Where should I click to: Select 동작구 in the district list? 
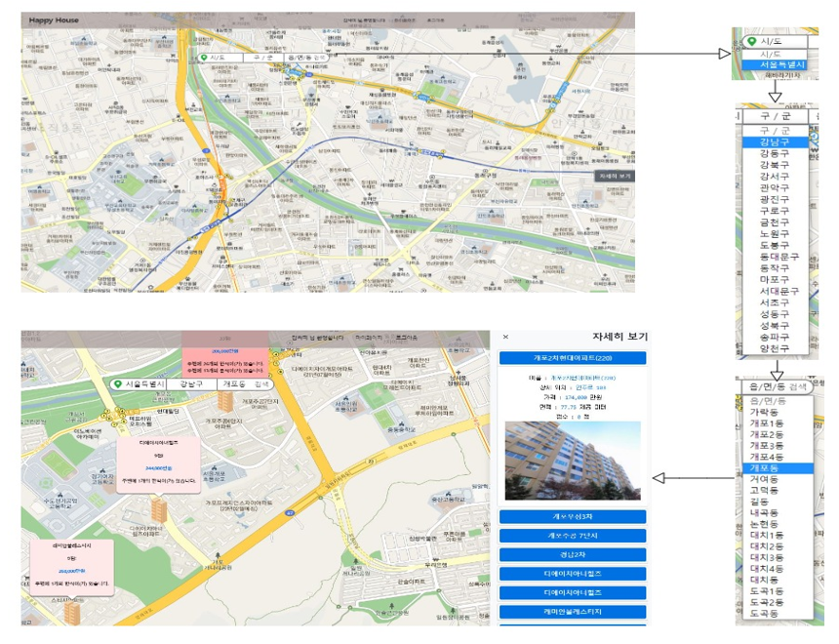(775, 268)
